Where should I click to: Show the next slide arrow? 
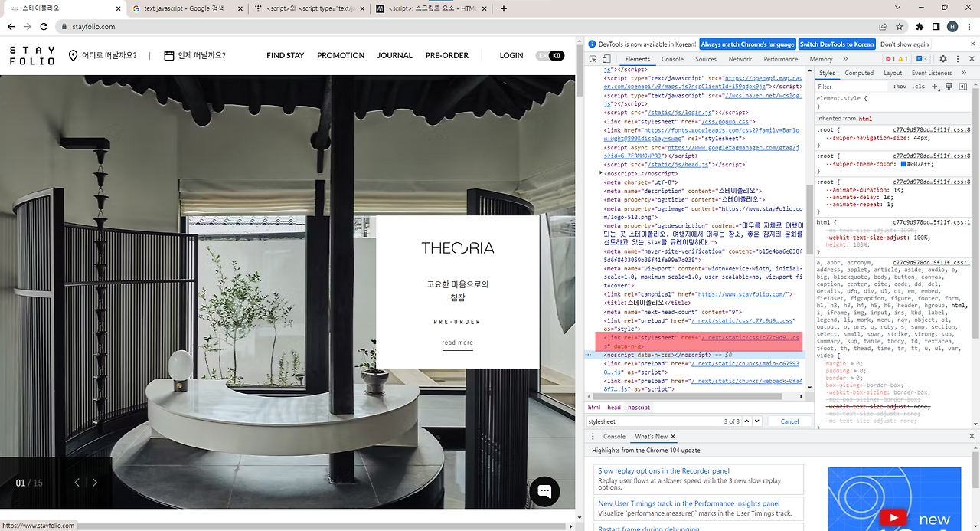95,482
